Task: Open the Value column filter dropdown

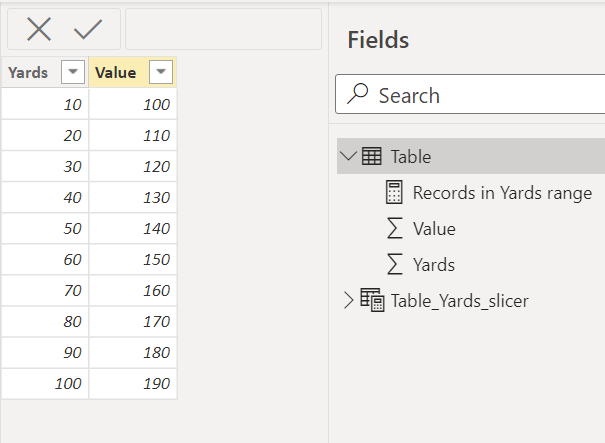Action: 161,72
